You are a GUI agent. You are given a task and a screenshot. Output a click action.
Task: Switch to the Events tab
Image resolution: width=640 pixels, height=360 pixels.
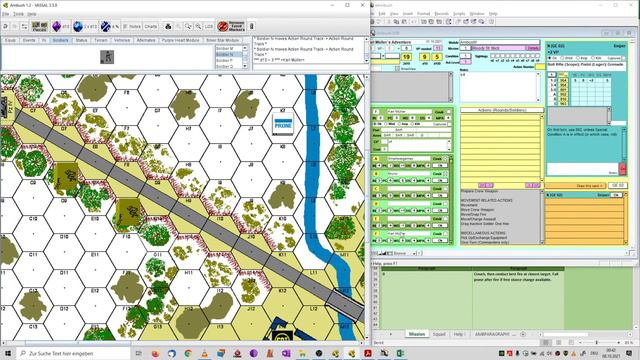(29, 40)
